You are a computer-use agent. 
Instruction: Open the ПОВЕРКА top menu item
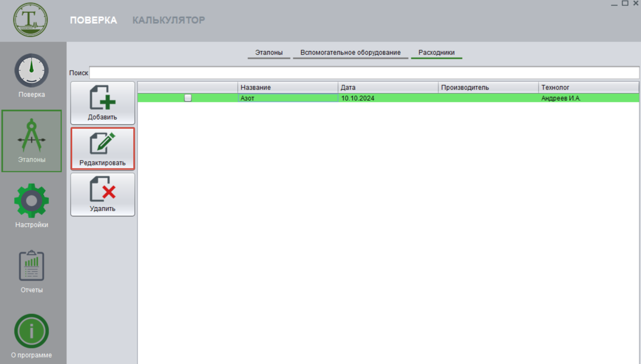click(93, 20)
